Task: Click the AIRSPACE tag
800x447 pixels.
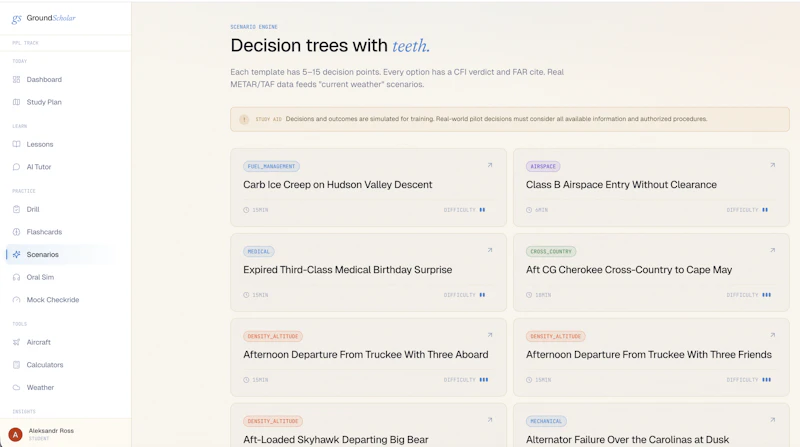Action: click(543, 166)
